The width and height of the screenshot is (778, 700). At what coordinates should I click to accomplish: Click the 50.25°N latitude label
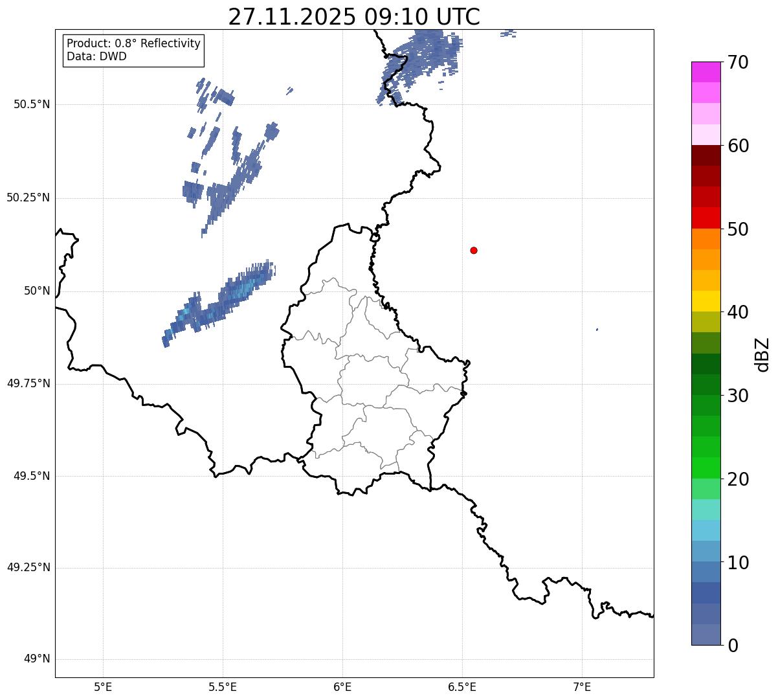click(28, 198)
